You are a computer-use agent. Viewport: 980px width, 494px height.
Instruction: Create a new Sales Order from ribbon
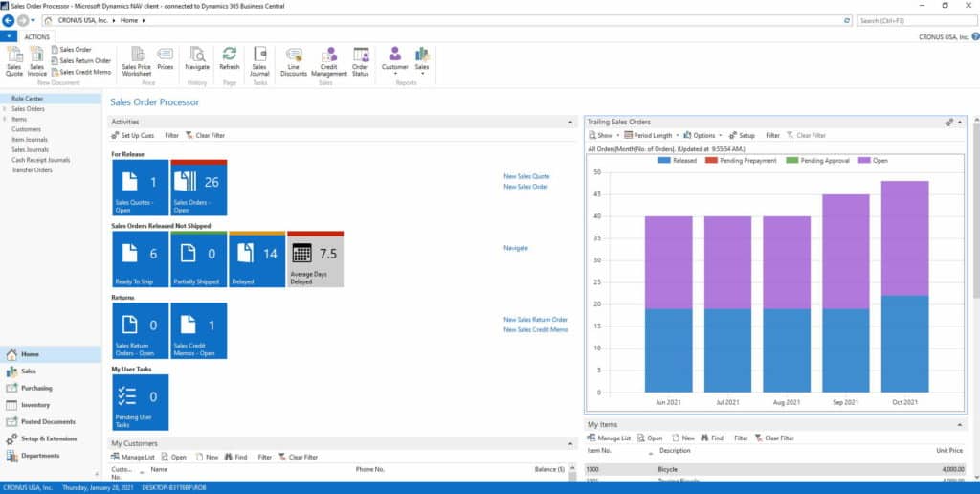tap(71, 50)
